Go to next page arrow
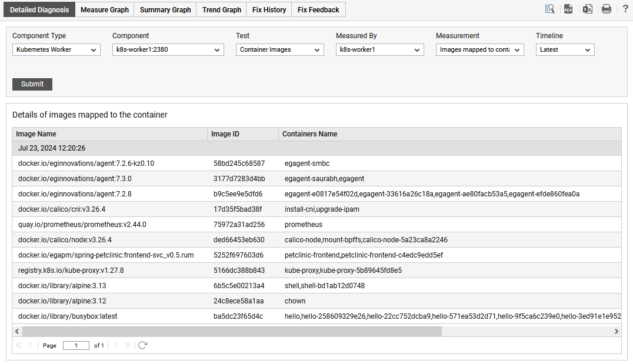Viewport: 633px width, 364px height. 115,345
